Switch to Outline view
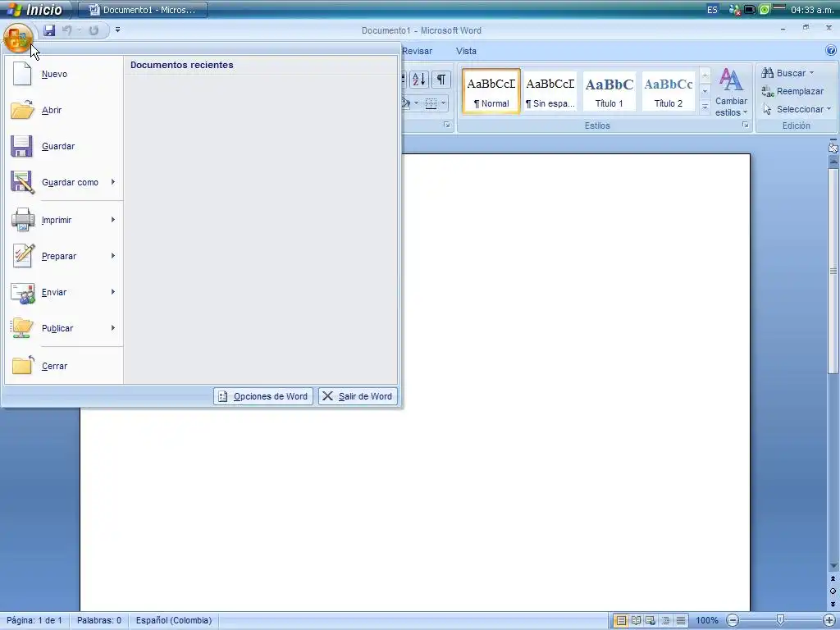This screenshot has height=630, width=840. pos(665,620)
